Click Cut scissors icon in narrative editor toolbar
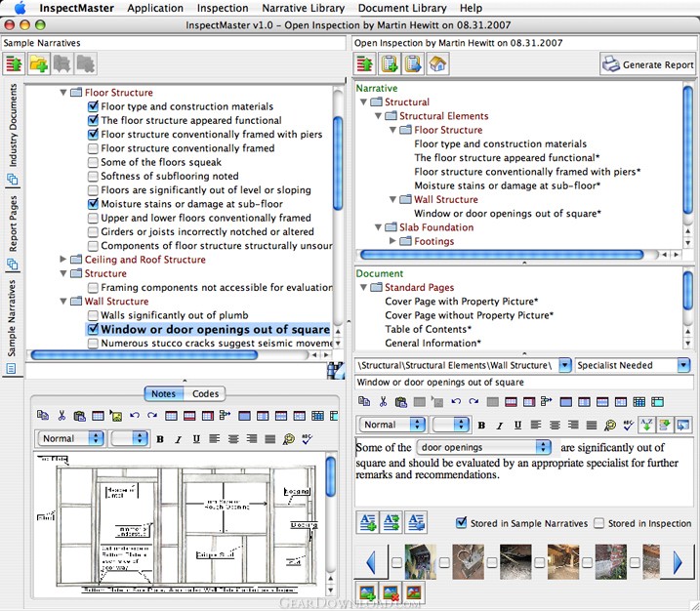 point(383,401)
